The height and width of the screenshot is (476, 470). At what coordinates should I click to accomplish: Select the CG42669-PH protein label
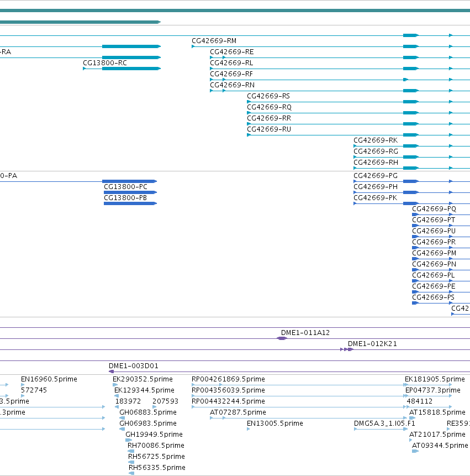coord(376,187)
